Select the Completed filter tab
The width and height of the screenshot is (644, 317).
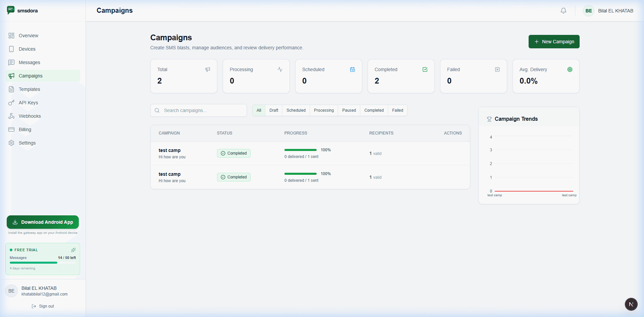374,110
